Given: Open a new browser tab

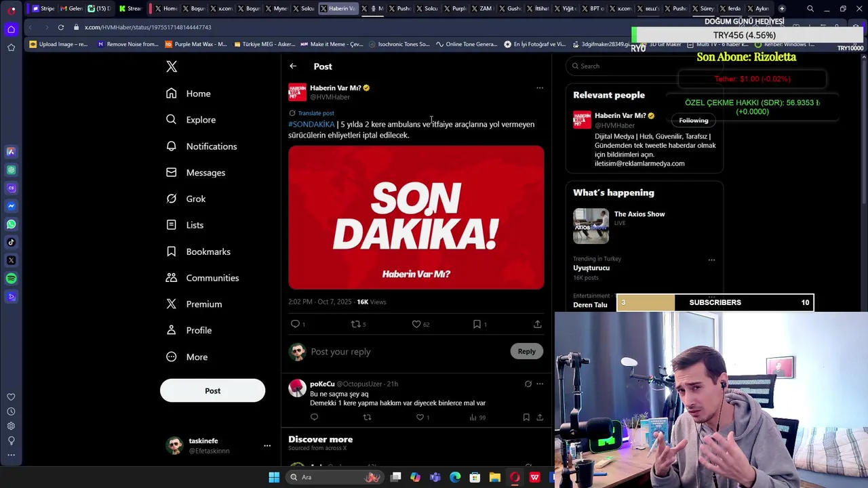Looking at the screenshot, I should [x=782, y=9].
